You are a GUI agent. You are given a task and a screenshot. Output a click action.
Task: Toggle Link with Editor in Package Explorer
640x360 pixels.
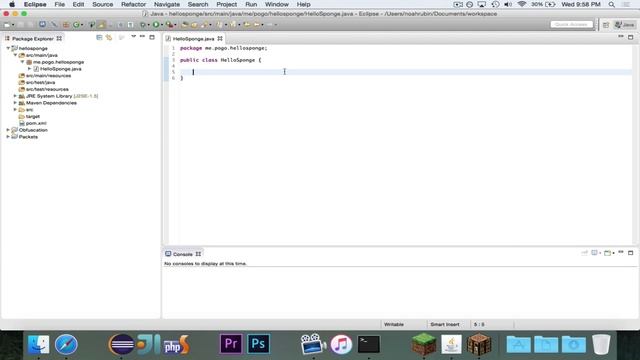(x=109, y=37)
